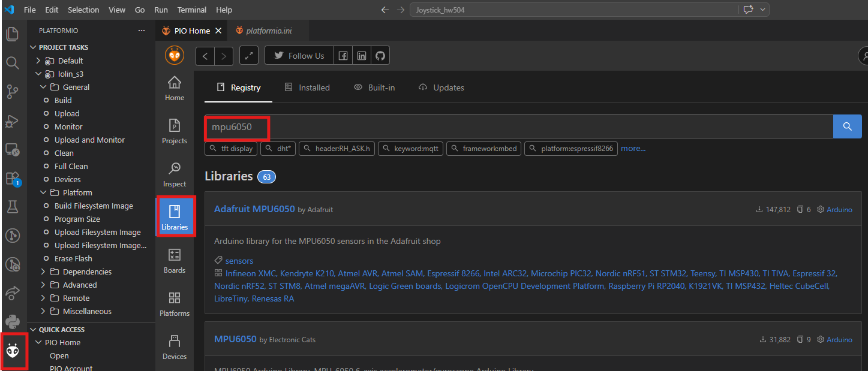Select the Registry tab

pyautogui.click(x=239, y=88)
